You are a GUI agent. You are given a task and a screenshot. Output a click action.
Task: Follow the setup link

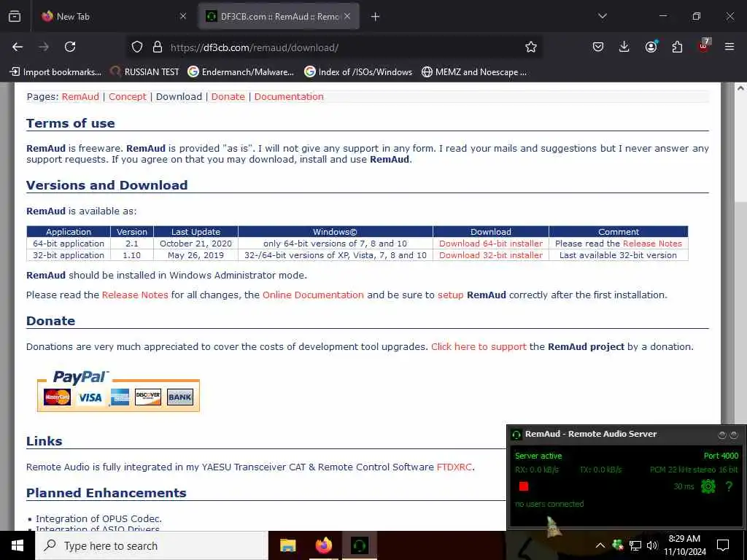[x=450, y=295]
